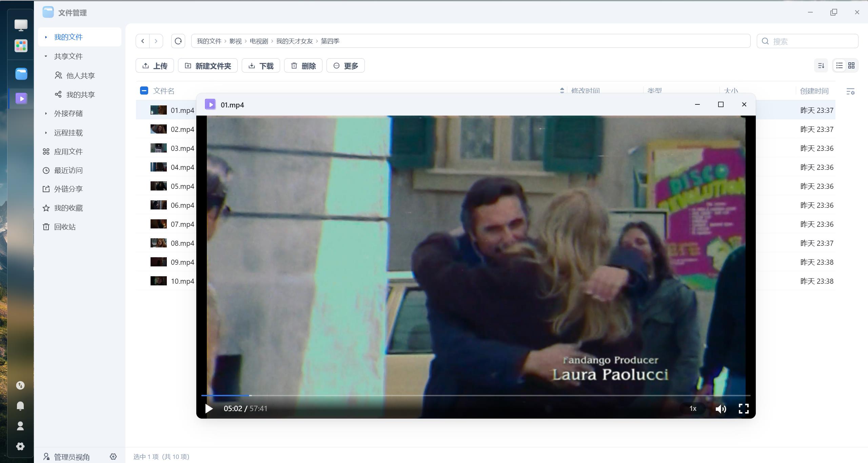The width and height of the screenshot is (868, 463).
Task: Expand the 远程挂载 section
Action: [x=46, y=133]
